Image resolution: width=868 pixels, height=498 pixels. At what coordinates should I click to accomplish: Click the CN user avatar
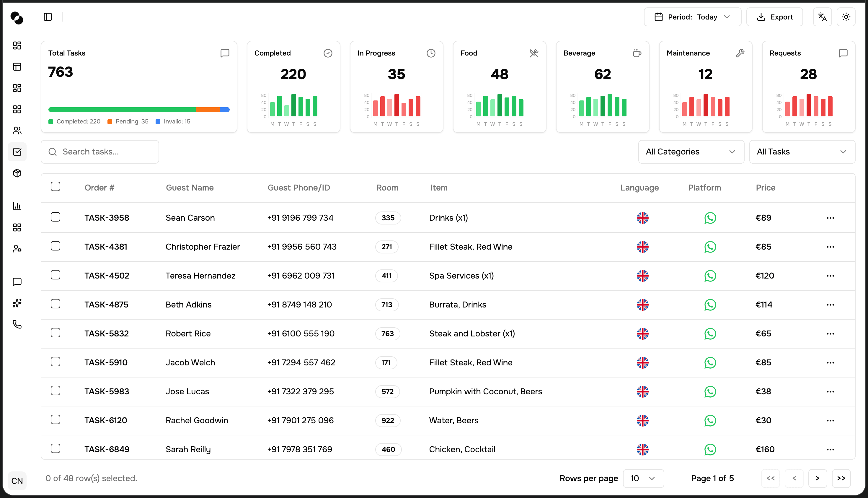[x=17, y=481]
